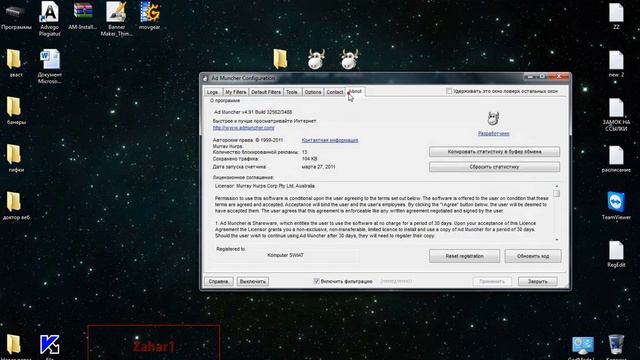Click the blocked ads count 13
Screen dimensions: 640x360
pyautogui.click(x=304, y=152)
